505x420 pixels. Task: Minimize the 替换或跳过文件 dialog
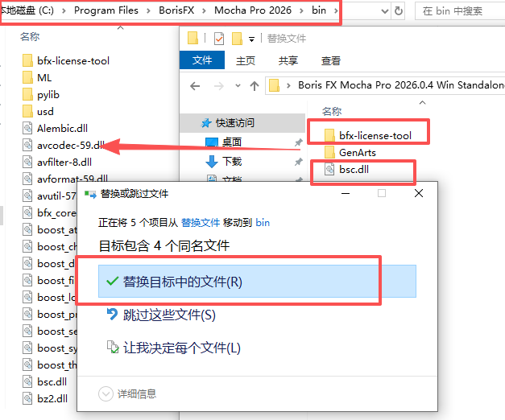(346, 193)
